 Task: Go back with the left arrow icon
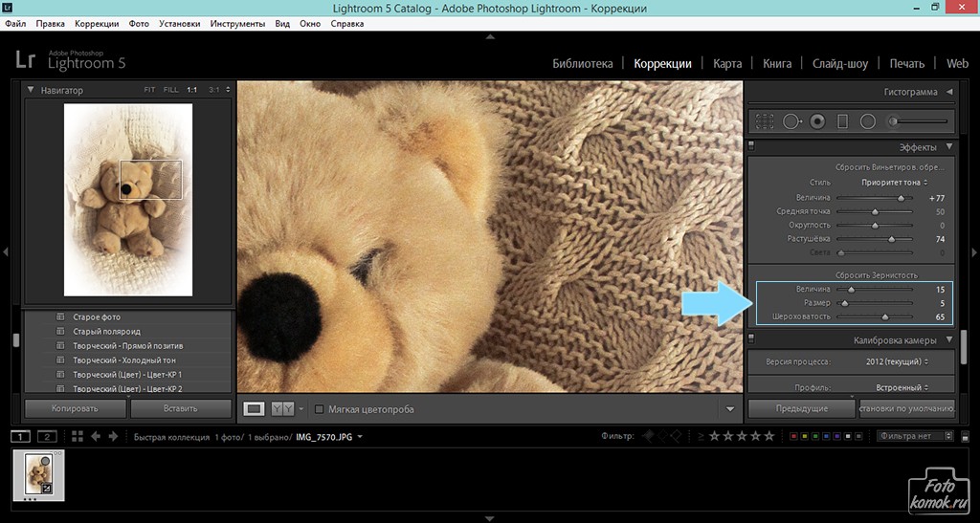(x=96, y=436)
